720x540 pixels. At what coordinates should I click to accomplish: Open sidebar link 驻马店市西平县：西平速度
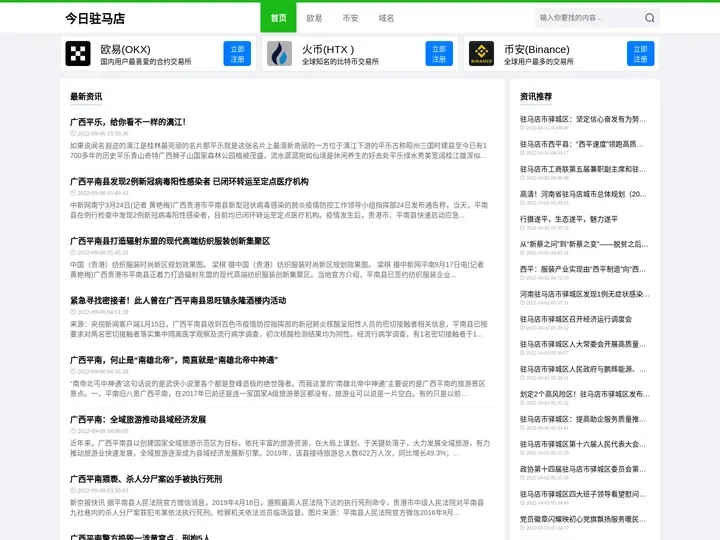(x=582, y=144)
